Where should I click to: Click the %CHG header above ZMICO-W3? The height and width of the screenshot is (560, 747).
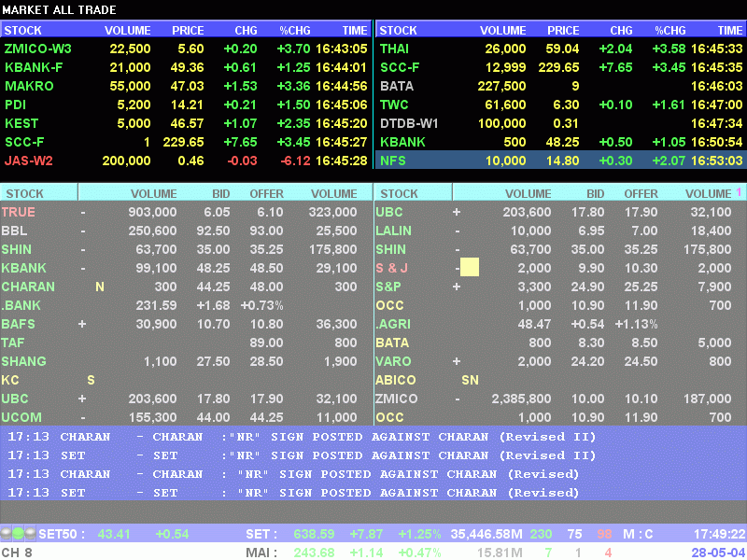[295, 31]
